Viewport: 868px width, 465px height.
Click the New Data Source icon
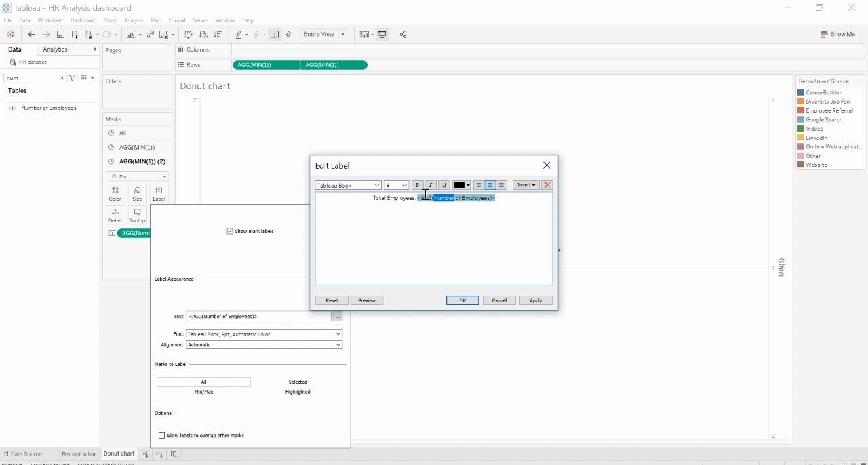pyautogui.click(x=75, y=34)
